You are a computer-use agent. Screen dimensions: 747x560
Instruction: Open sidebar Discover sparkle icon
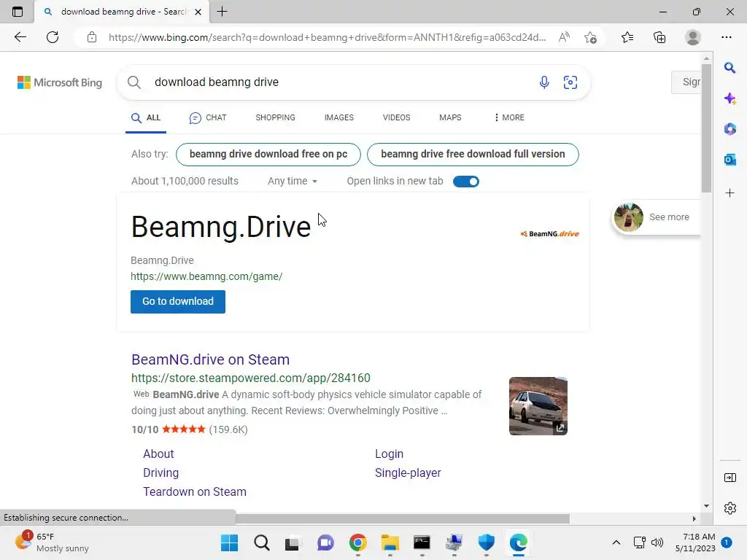[729, 98]
